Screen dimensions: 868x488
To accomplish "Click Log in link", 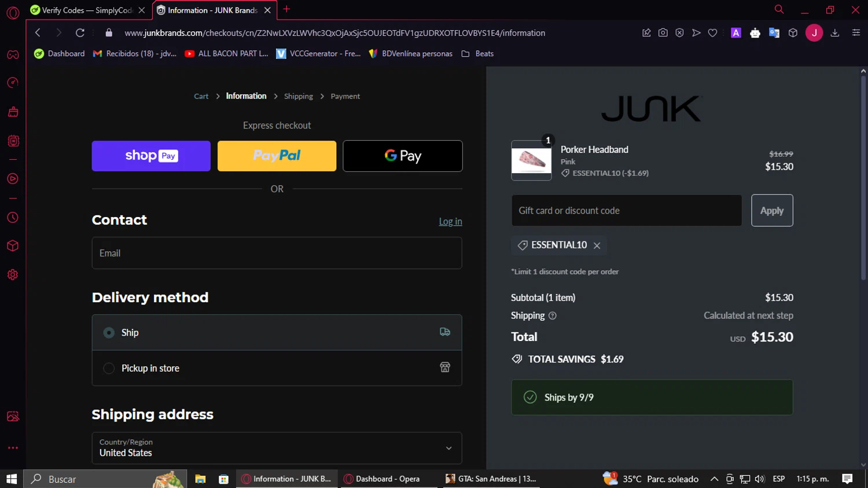I will (450, 222).
